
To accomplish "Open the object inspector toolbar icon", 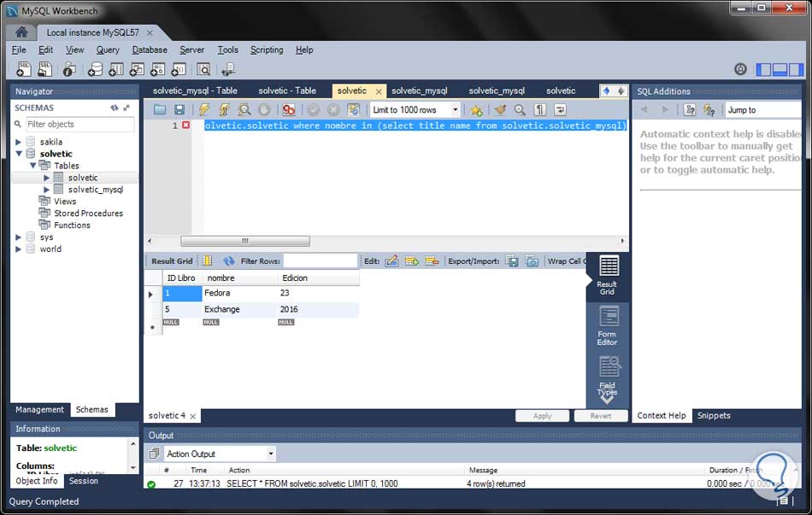I will (69, 69).
